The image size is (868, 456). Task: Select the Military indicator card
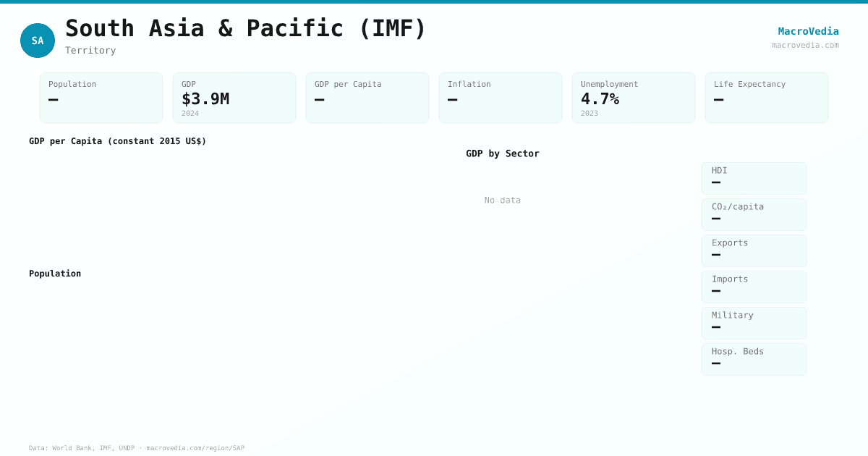click(x=754, y=323)
